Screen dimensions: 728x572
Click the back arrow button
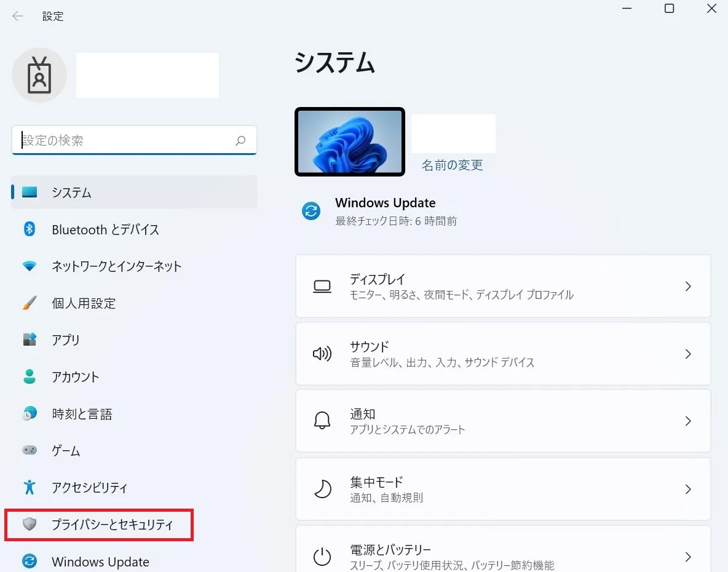pos(17,16)
